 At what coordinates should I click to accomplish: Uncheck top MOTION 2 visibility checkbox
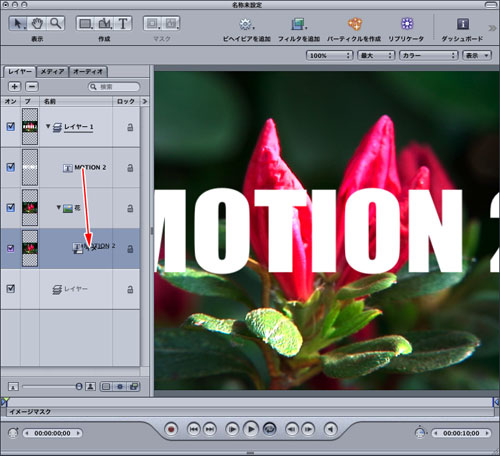(11, 167)
